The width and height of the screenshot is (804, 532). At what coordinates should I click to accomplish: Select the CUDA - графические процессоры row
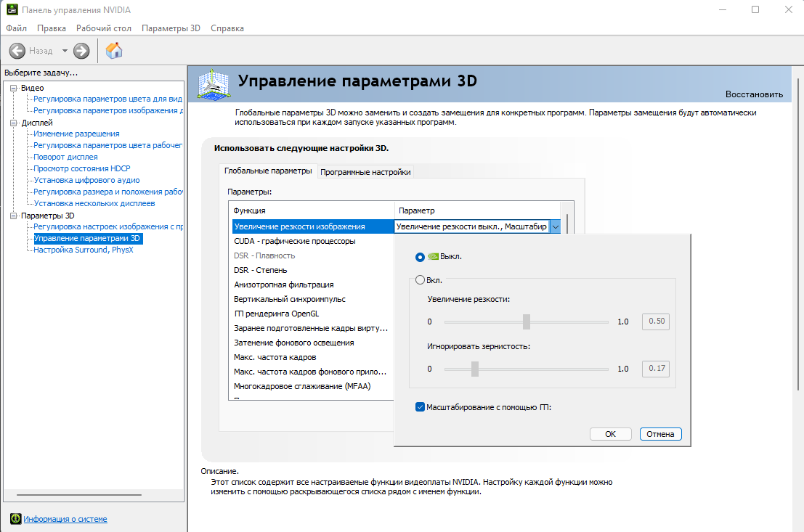313,241
